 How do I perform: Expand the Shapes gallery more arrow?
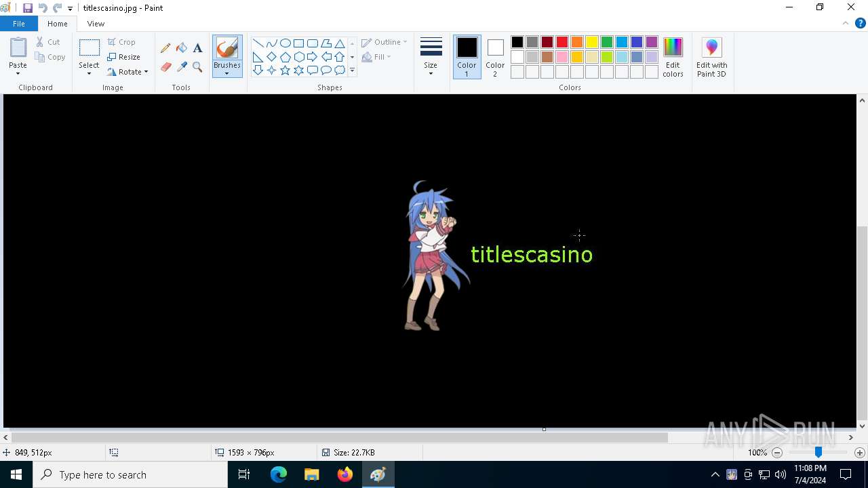(x=352, y=70)
